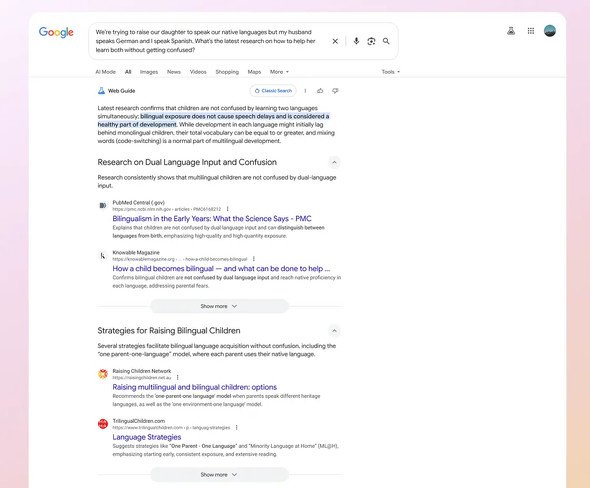Give thumbs down feedback on Web Guide

point(335,91)
